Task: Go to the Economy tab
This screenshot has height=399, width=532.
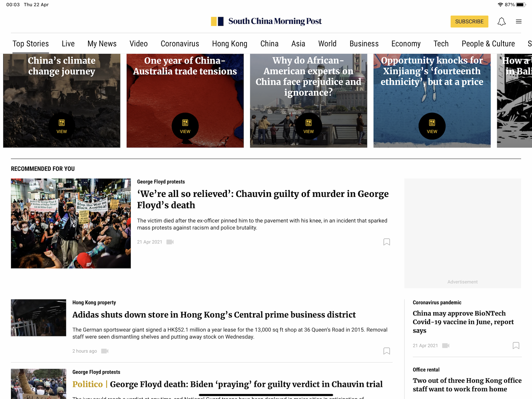Action: [406, 44]
